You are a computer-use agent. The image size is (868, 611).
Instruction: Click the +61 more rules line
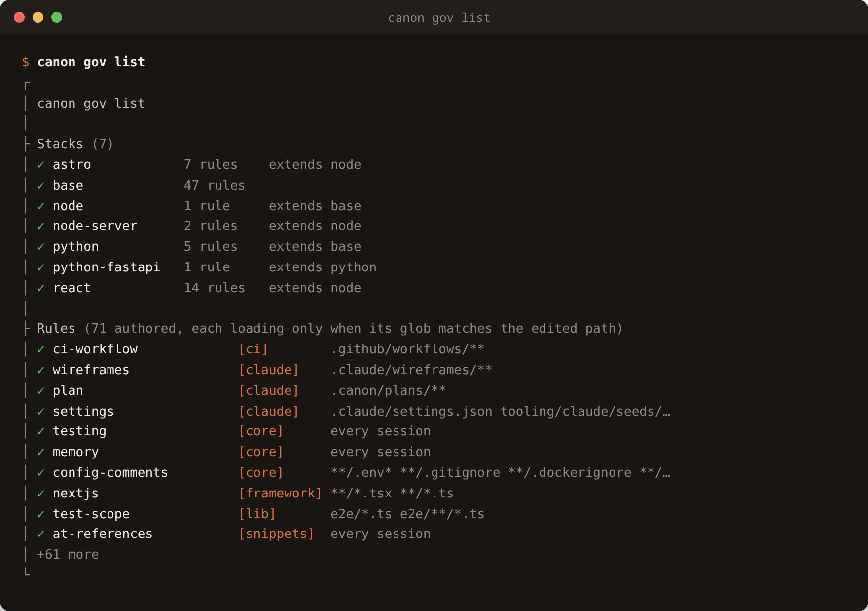pos(68,555)
